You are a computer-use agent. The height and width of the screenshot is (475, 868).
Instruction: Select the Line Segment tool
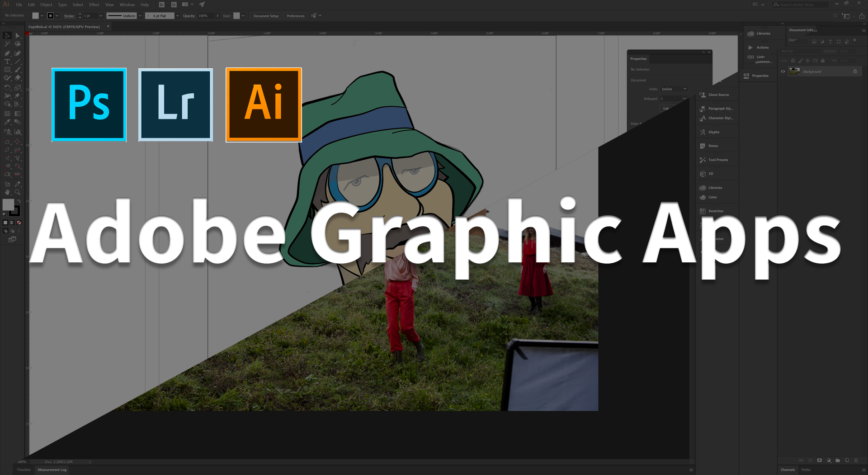click(18, 62)
